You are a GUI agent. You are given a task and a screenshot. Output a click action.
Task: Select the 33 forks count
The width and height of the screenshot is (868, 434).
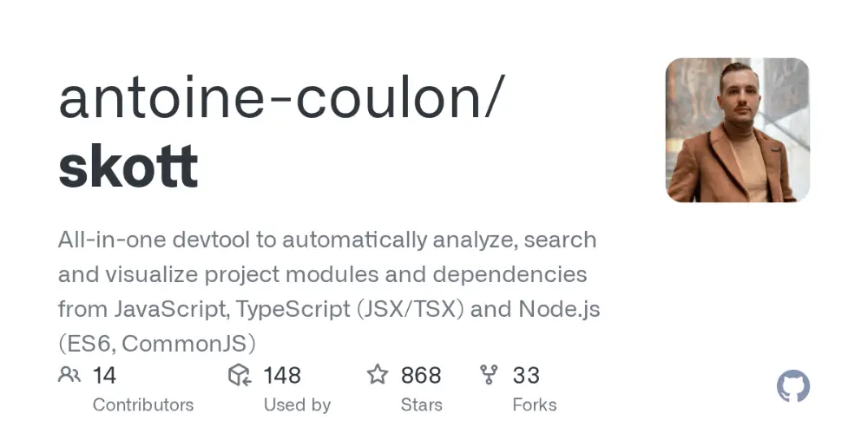coord(526,375)
